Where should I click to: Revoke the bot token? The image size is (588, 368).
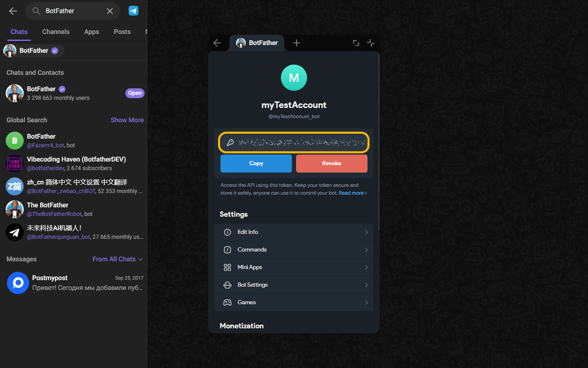click(x=332, y=163)
